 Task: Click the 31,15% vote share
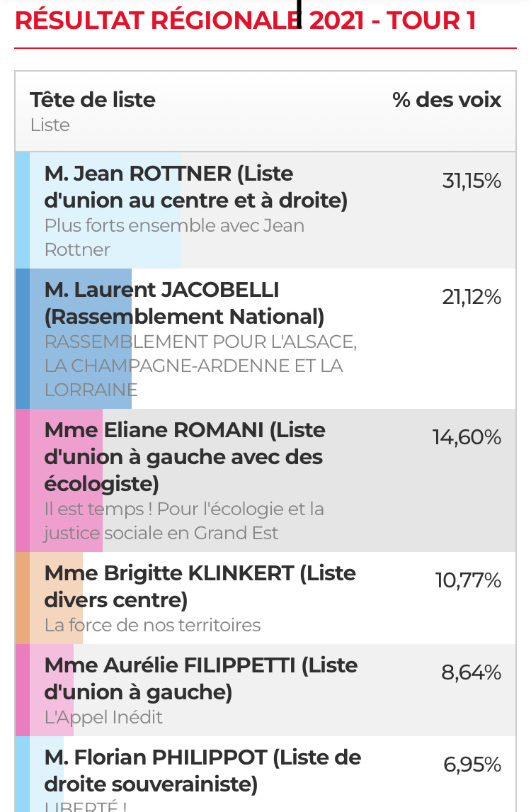472,181
